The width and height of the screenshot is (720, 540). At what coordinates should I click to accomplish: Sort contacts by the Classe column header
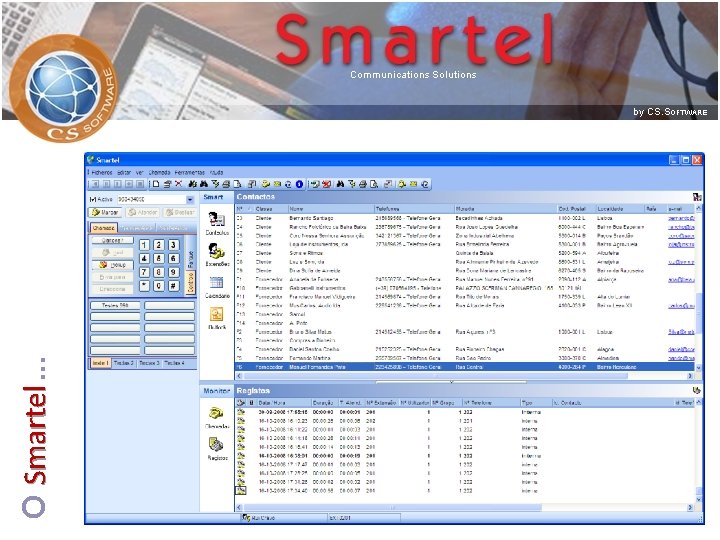(x=271, y=209)
